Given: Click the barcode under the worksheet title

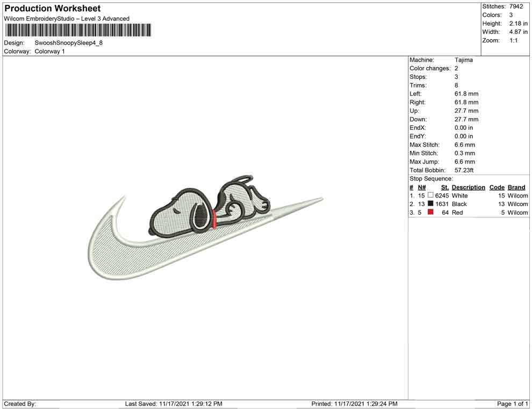Looking at the screenshot, I should click(78, 30).
